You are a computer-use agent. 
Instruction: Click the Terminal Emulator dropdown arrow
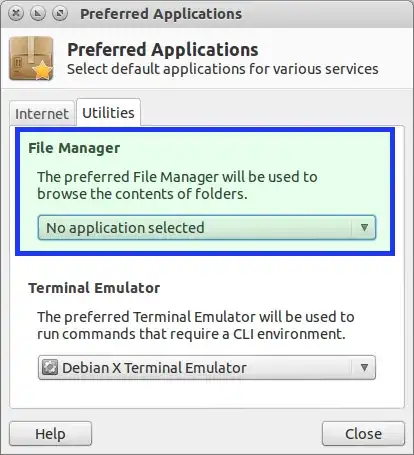[364, 368]
